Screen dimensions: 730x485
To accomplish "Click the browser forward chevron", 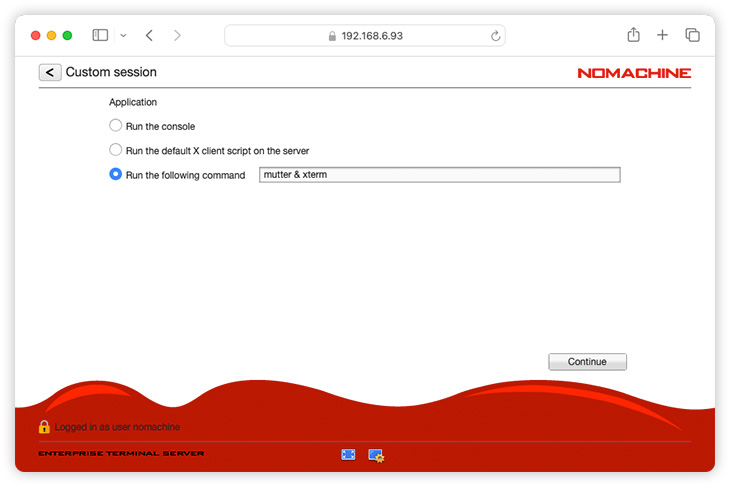I will click(177, 35).
